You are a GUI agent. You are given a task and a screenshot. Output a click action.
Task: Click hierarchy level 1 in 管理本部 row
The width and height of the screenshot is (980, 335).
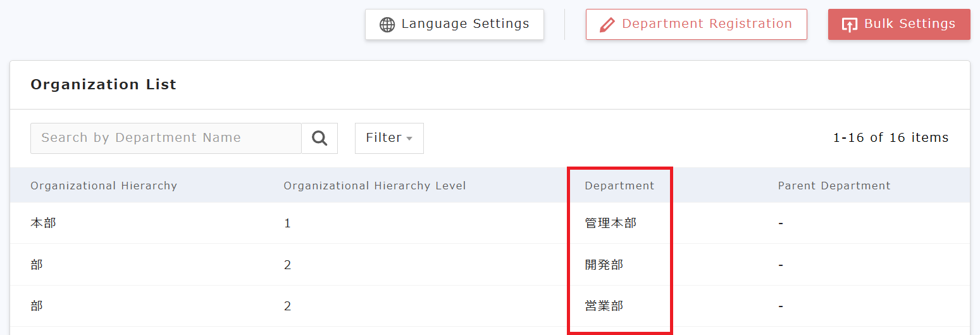[x=287, y=223]
